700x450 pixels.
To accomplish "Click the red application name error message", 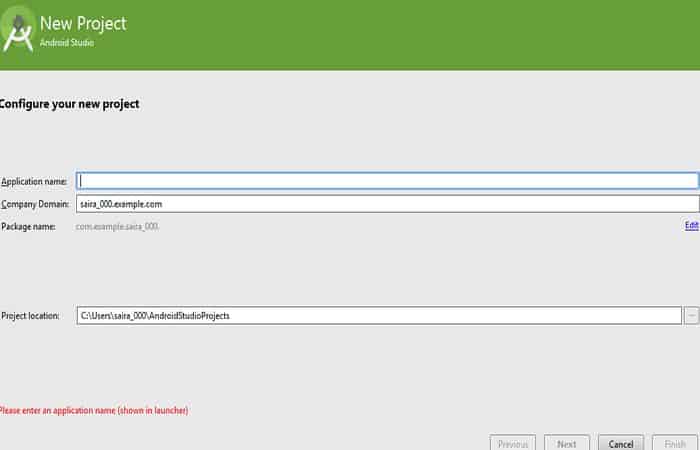I will coord(94,410).
